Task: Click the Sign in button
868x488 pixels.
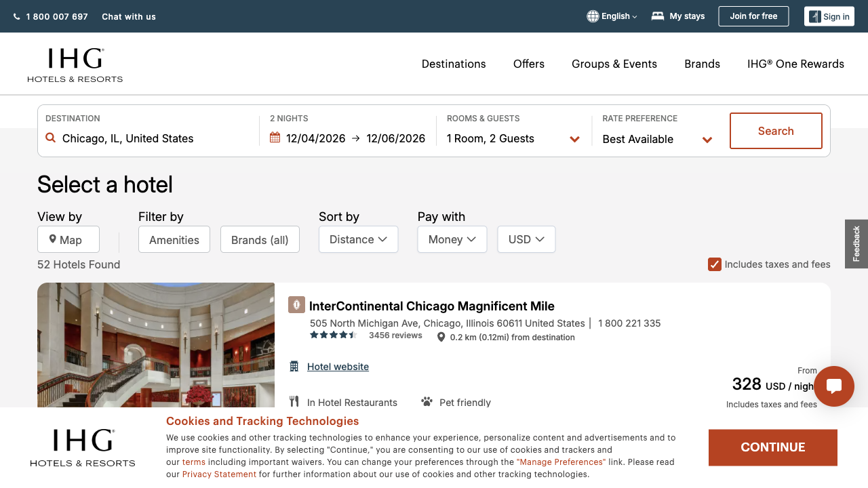Action: tap(829, 16)
